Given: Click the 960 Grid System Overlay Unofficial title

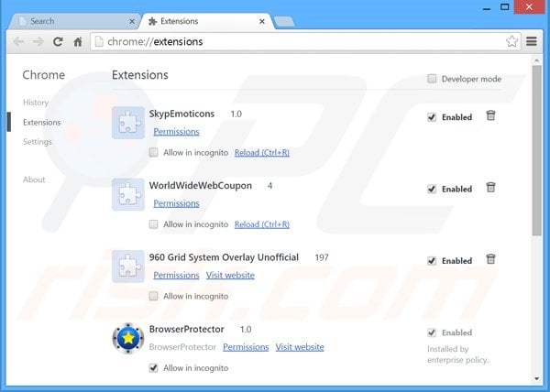Looking at the screenshot, I should (224, 257).
